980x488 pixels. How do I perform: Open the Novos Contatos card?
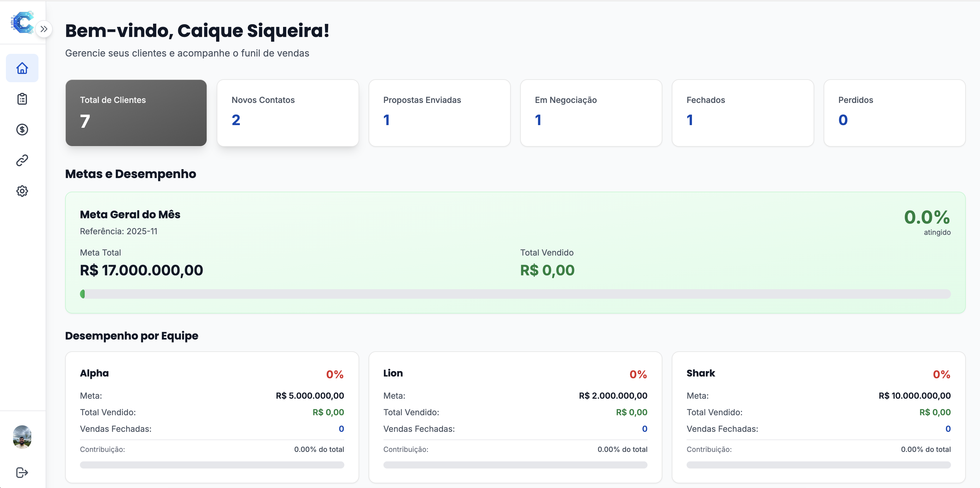287,113
